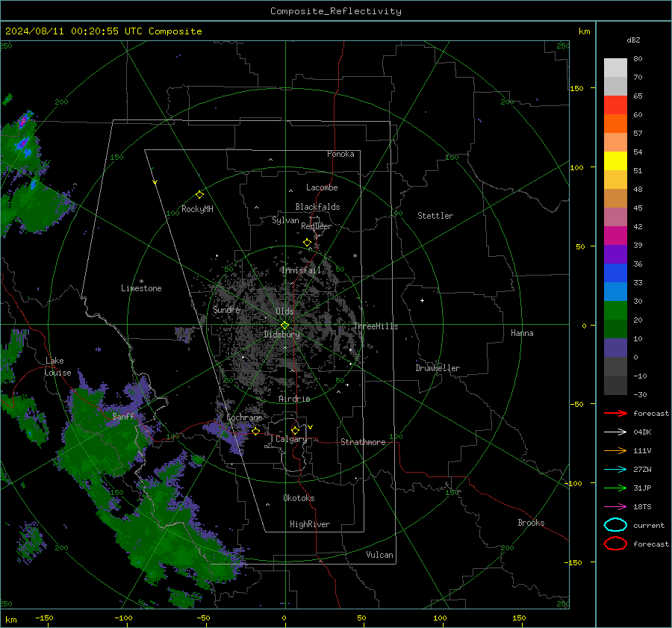
Task: Select the 36 dBZ purple color swatch
Action: point(615,254)
